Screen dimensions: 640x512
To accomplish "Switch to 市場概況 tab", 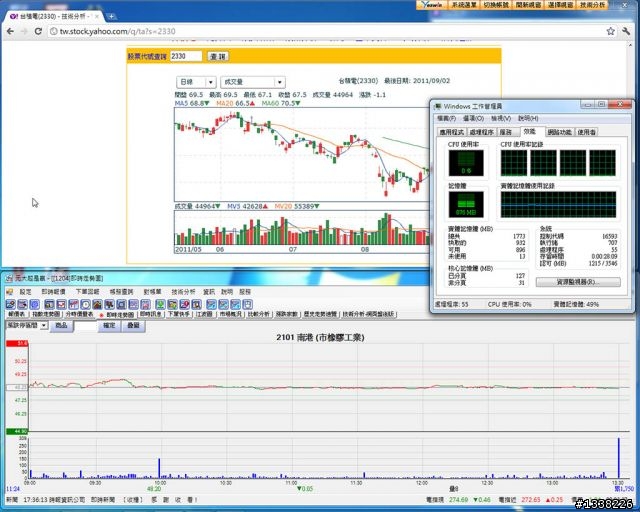I will [231, 314].
